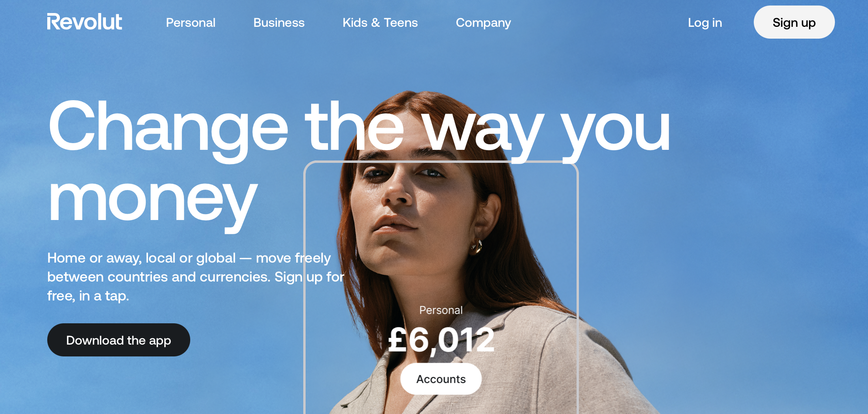Click the gold earring on the woman

pos(477,246)
